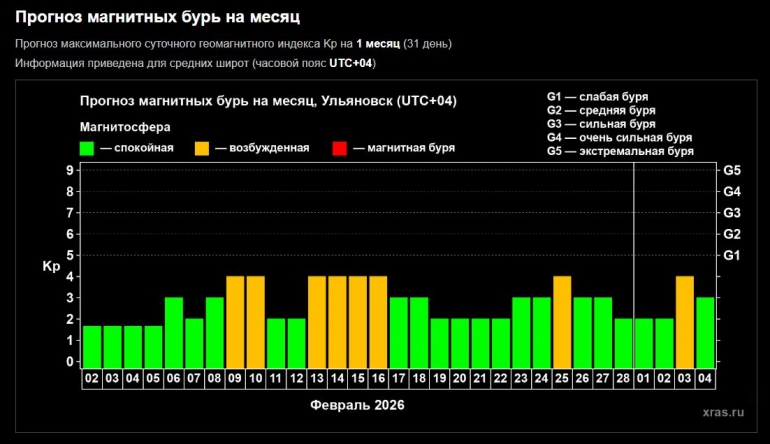Click the G5 storm level label on right axis

[x=730, y=170]
